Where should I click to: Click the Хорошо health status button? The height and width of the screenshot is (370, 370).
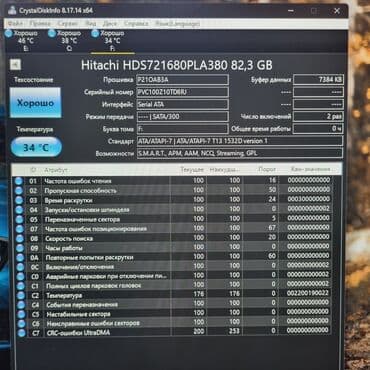pos(35,103)
